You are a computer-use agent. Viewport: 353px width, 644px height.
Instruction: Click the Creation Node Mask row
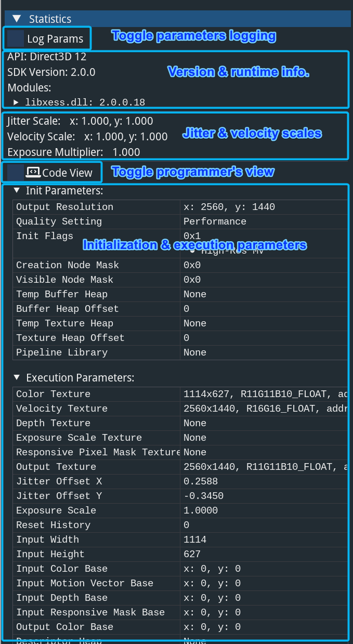[x=68, y=265]
